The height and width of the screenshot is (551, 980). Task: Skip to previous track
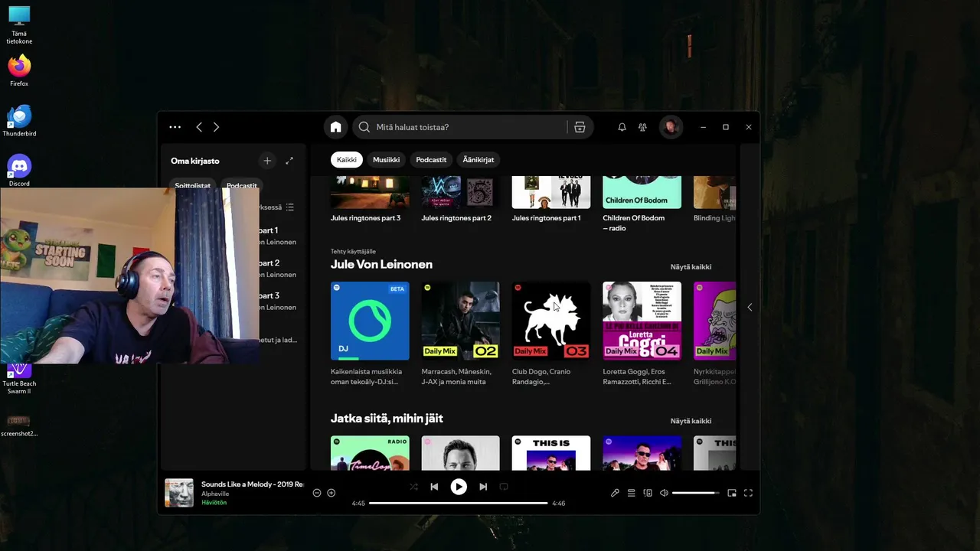pos(434,487)
